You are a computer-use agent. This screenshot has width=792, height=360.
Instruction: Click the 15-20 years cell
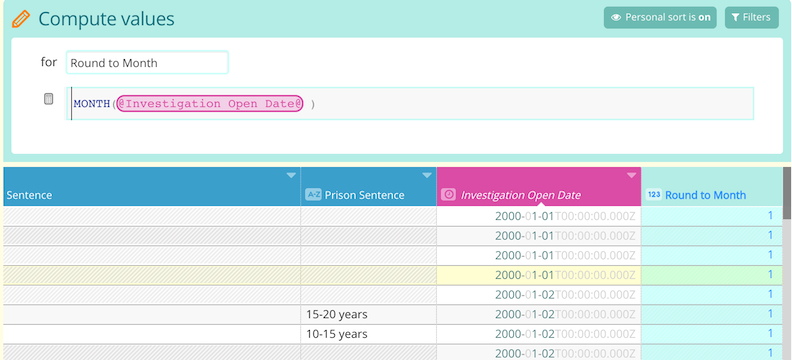tap(369, 315)
